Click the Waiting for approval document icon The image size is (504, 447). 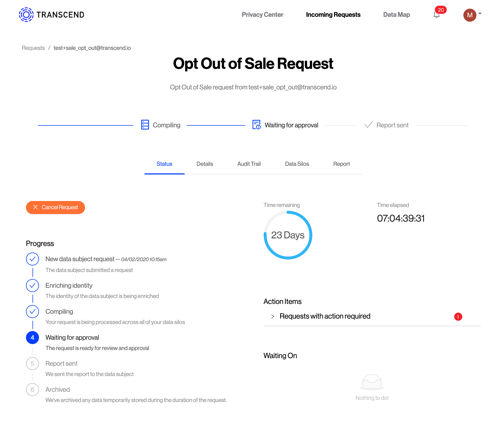coord(256,125)
